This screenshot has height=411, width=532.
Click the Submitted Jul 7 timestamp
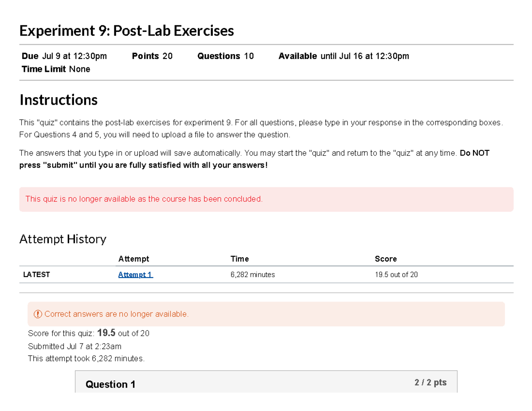pyautogui.click(x=74, y=346)
